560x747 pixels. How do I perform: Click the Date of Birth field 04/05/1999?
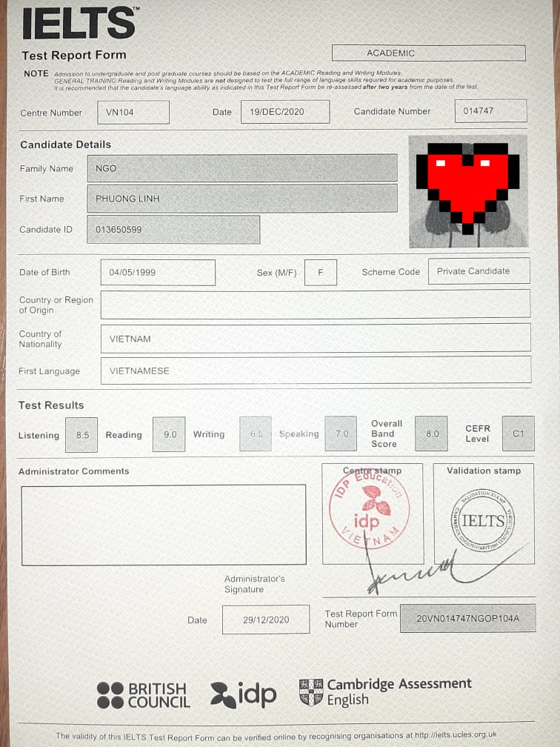tap(158, 273)
